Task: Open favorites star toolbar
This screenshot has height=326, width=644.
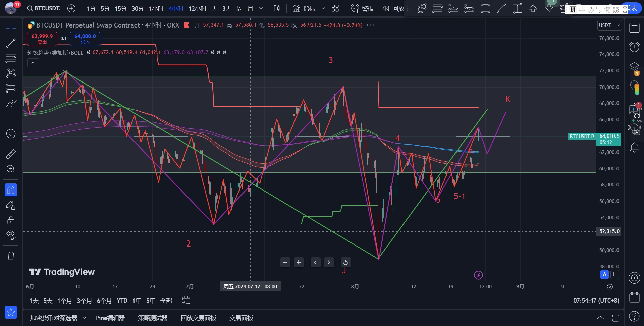Action: (11, 312)
